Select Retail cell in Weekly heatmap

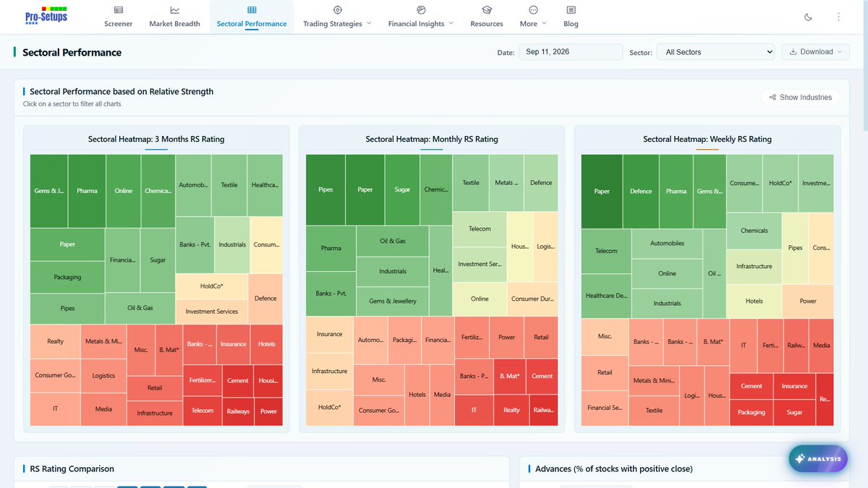tap(605, 372)
